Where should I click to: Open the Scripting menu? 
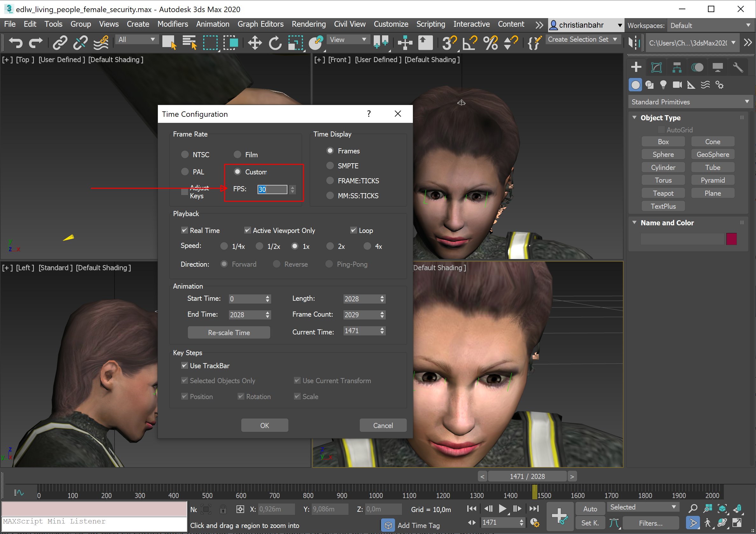[431, 24]
